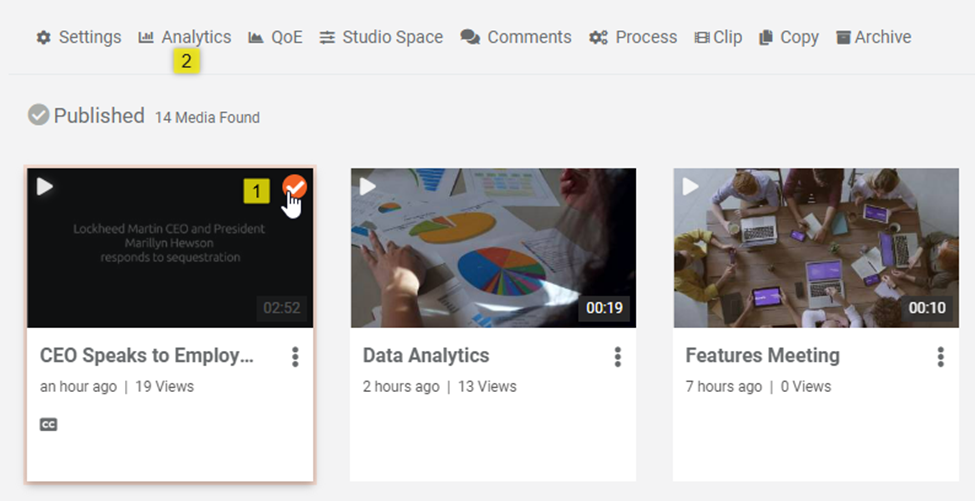Screen dimensions: 975x501
Task: Copy the selected media
Action: pos(788,37)
